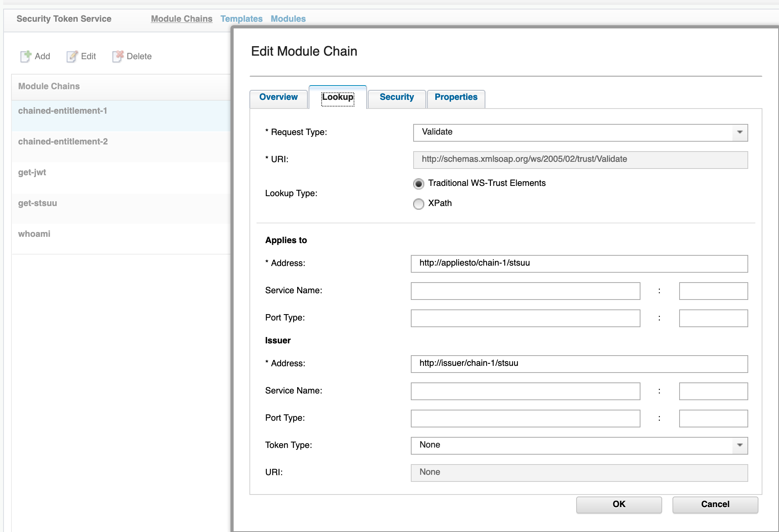Click the Add module chain icon
Screen dimensions: 779x532
[26, 56]
